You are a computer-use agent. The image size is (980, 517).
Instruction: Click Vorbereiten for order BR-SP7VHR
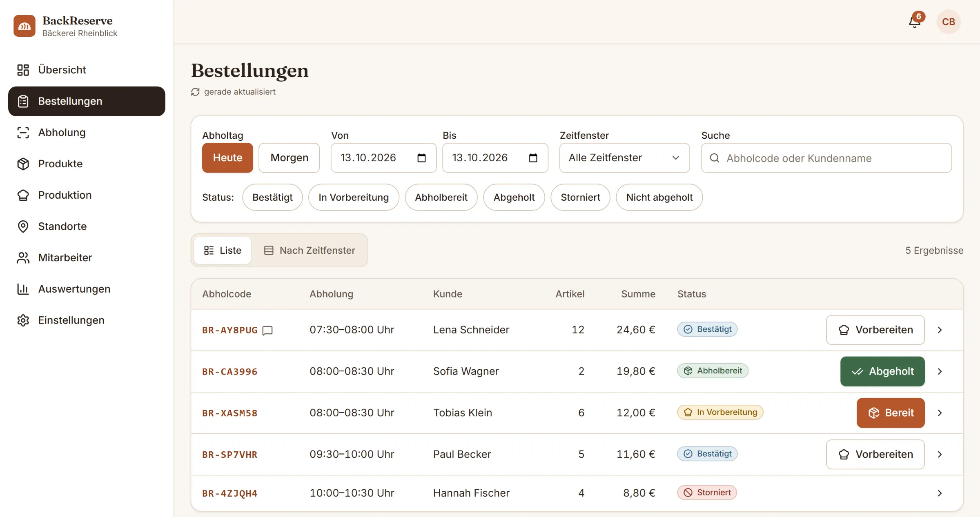(x=875, y=455)
